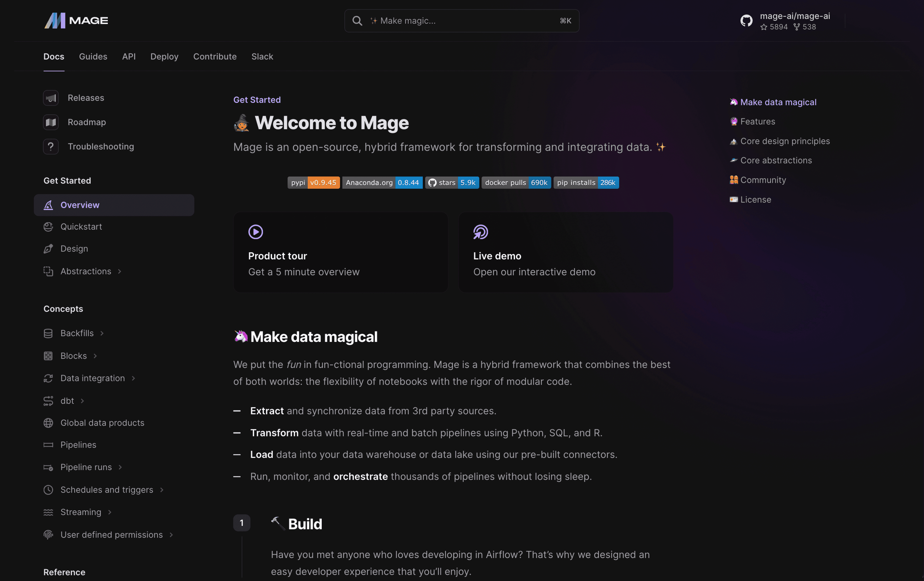Open the Contribute tab

tap(214, 57)
